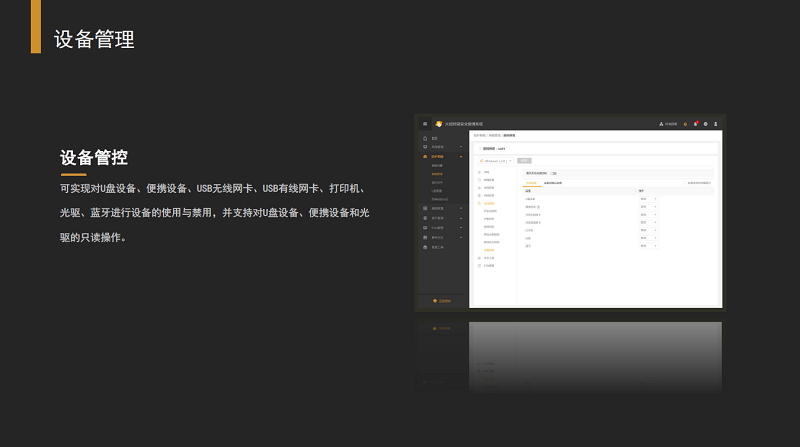The image size is (800, 447).
Task: Collapse the highlighted 防护策略 sidebar section
Action: coord(461,157)
